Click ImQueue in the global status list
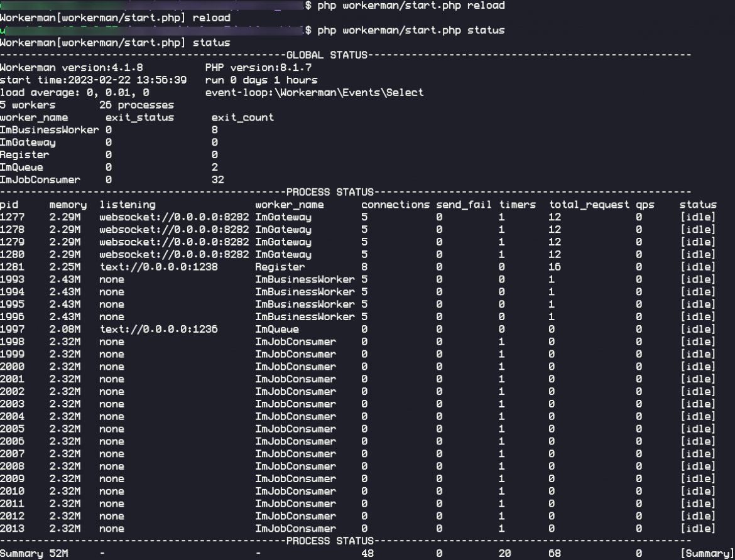The width and height of the screenshot is (735, 560). 21,167
